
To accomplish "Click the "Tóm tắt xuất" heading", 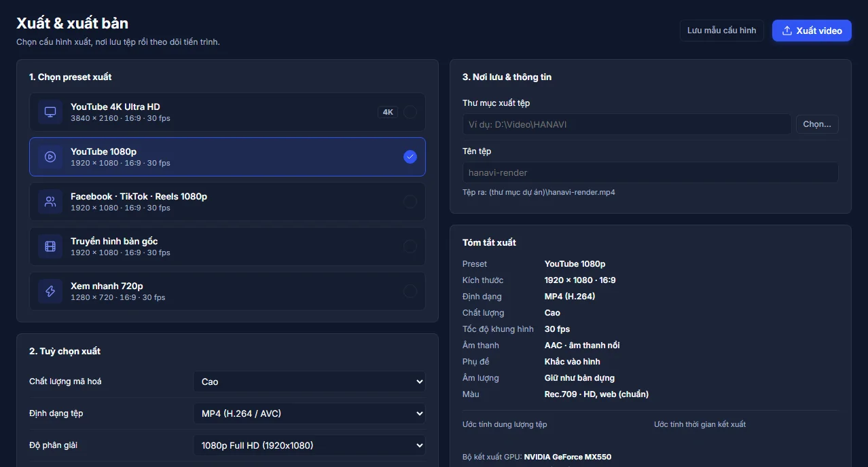I will (x=489, y=242).
